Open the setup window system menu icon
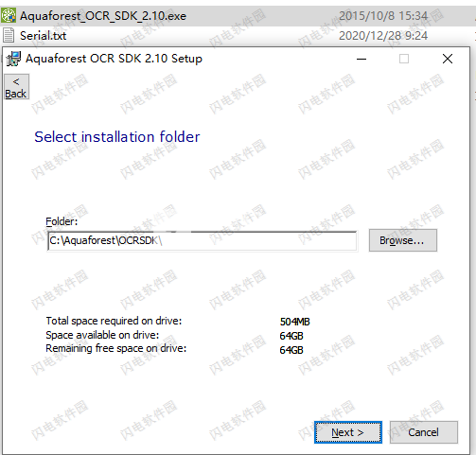The image size is (476, 455). coord(13,59)
